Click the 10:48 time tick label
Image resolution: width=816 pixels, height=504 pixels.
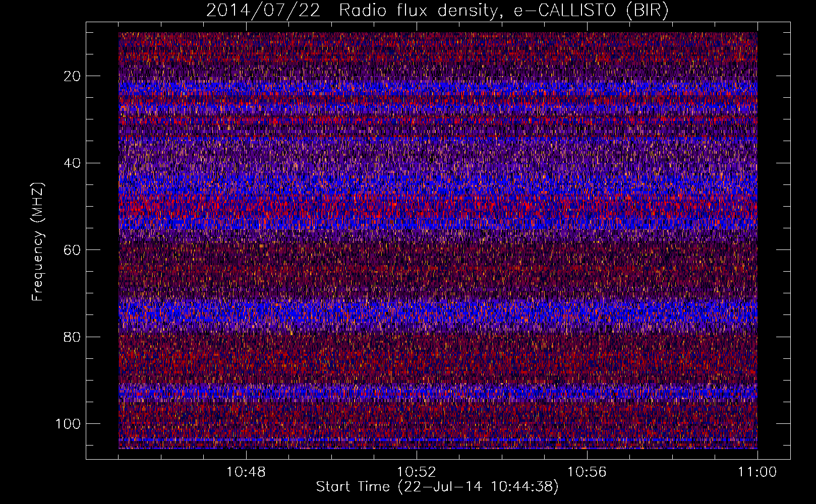pyautogui.click(x=246, y=472)
